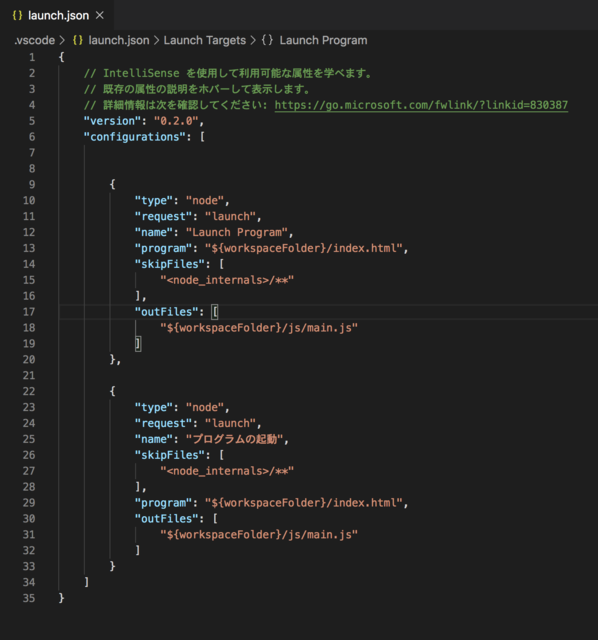598x640 pixels.
Task: Click the braces icon before launch.json breadcrumb
Action: 78,40
